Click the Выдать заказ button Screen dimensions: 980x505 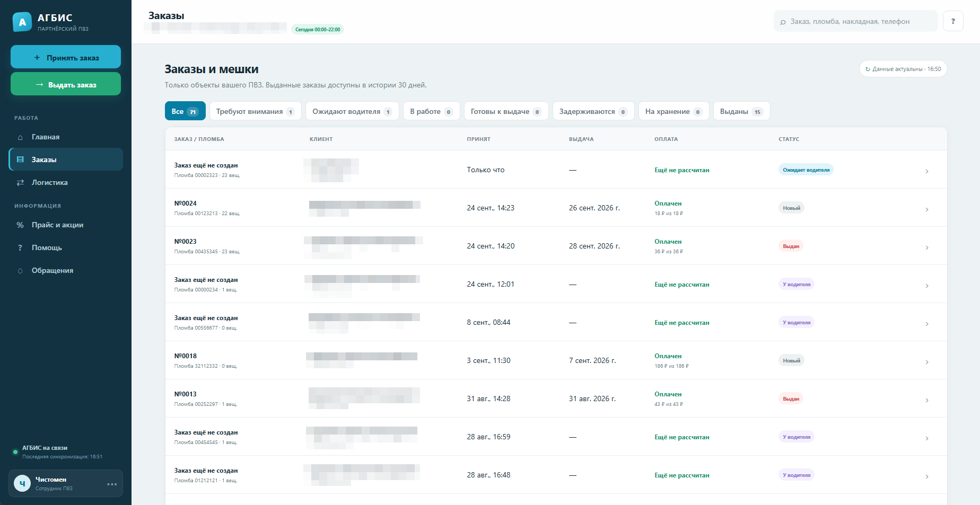[66, 84]
